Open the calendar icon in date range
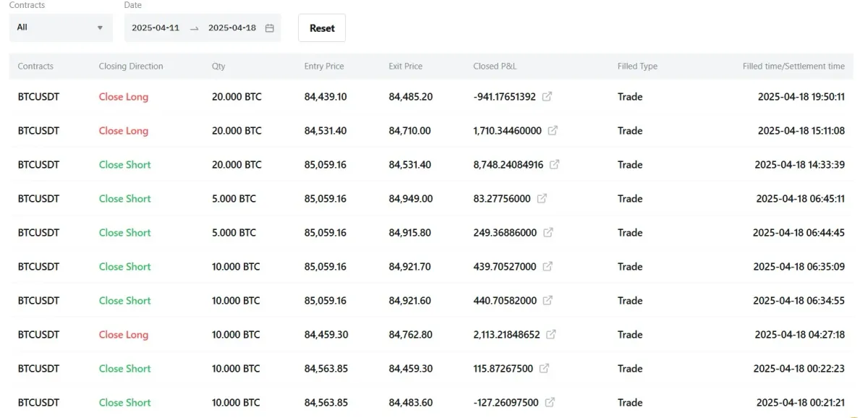The height and width of the screenshot is (418, 868). pos(270,28)
